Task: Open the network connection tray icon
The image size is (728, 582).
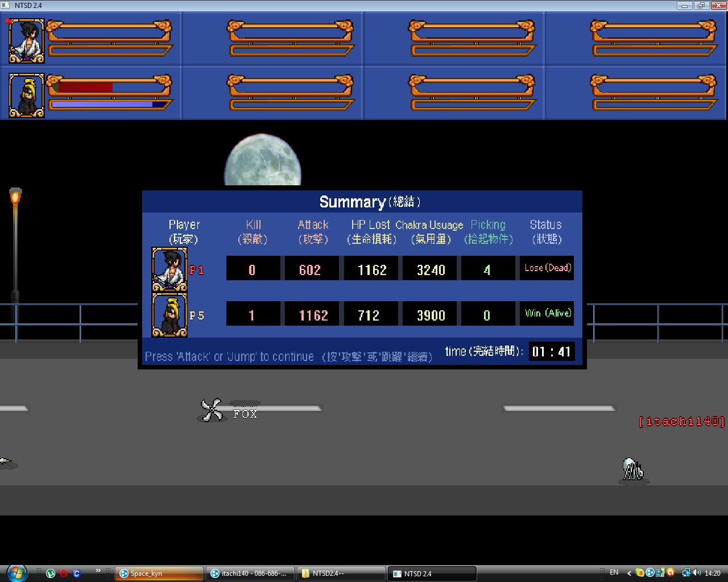Action: (x=686, y=573)
